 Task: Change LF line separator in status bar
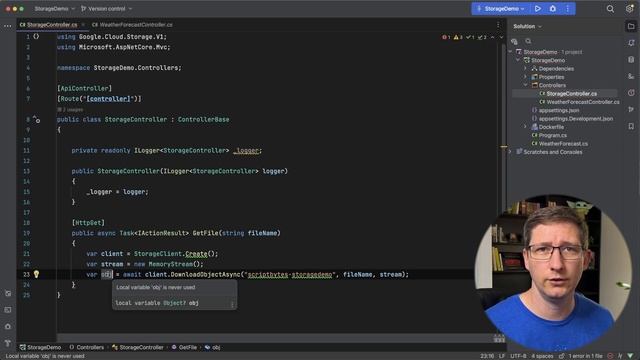coord(502,356)
